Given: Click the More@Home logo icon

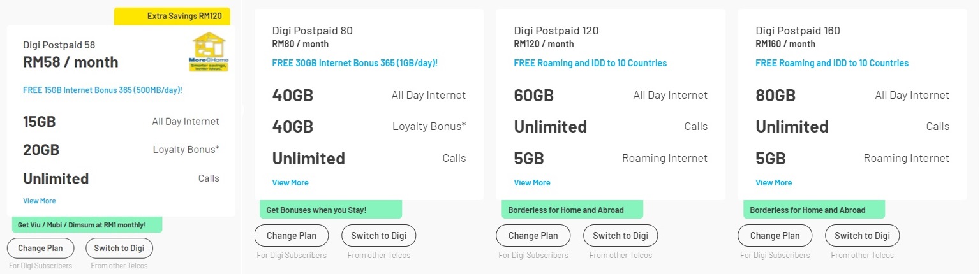Looking at the screenshot, I should tap(211, 52).
